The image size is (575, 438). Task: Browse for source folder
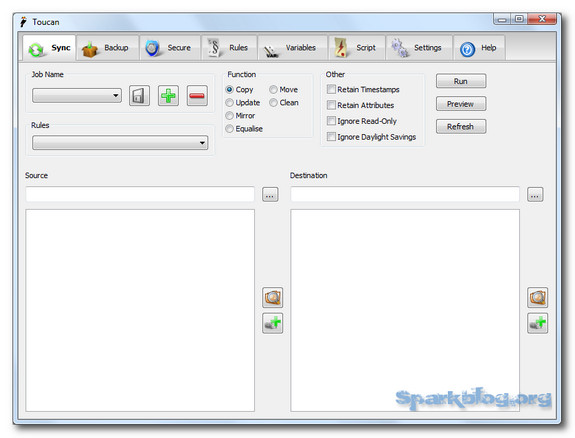[270, 195]
